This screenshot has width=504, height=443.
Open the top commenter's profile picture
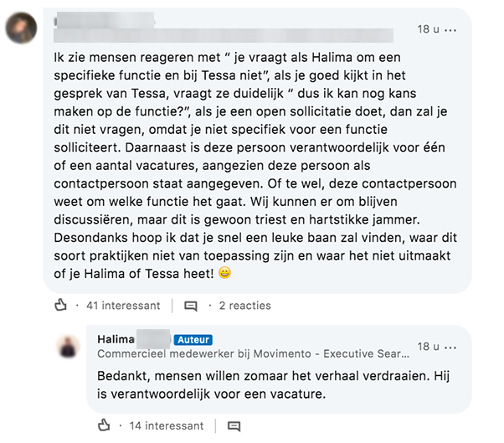pyautogui.click(x=21, y=29)
